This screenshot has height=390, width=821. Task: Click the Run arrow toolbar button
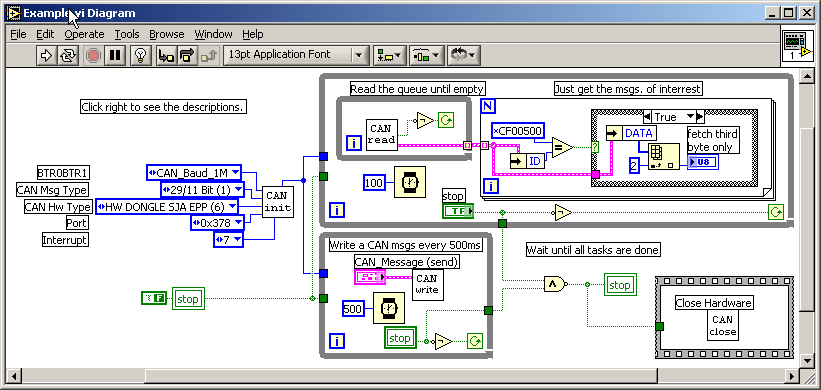[x=46, y=55]
